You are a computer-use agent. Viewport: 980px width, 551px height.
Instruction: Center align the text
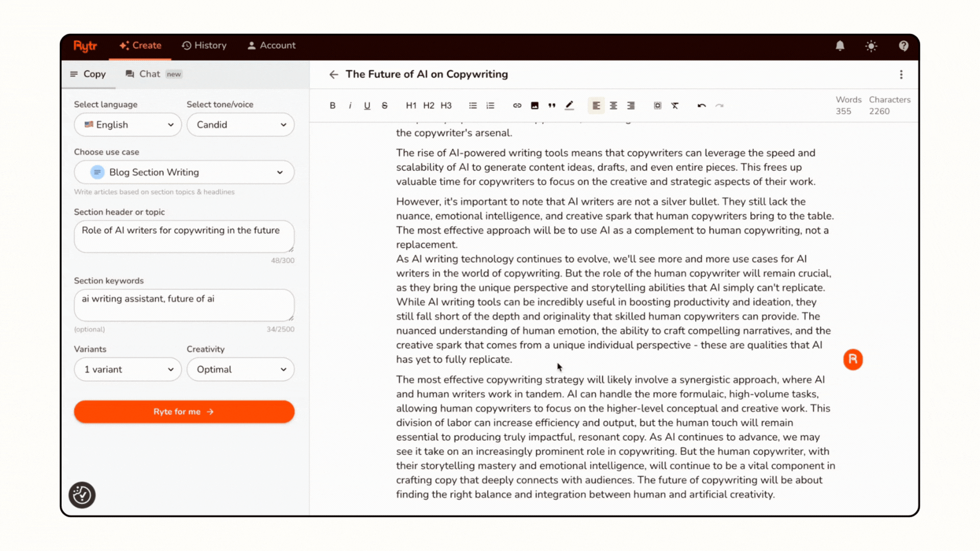click(614, 106)
